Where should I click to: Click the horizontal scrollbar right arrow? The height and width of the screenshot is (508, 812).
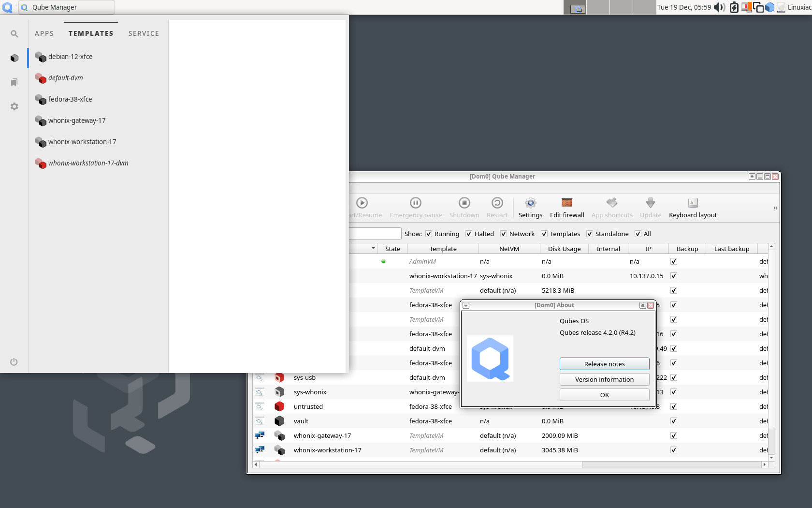click(x=764, y=464)
